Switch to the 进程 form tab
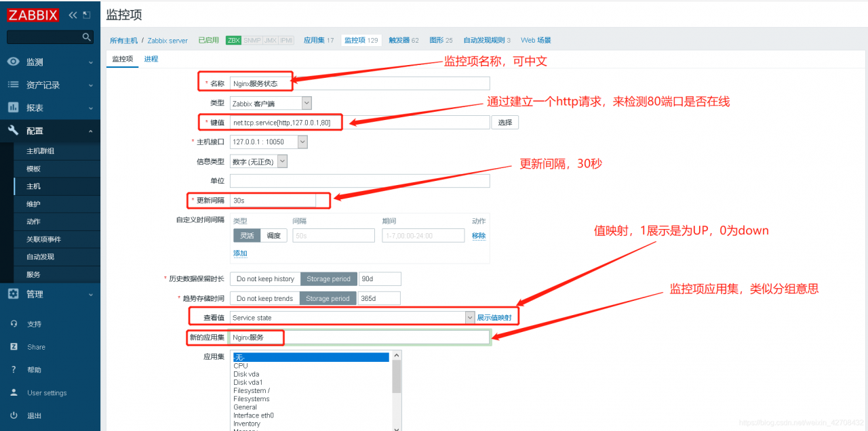This screenshot has height=431, width=868. point(151,59)
